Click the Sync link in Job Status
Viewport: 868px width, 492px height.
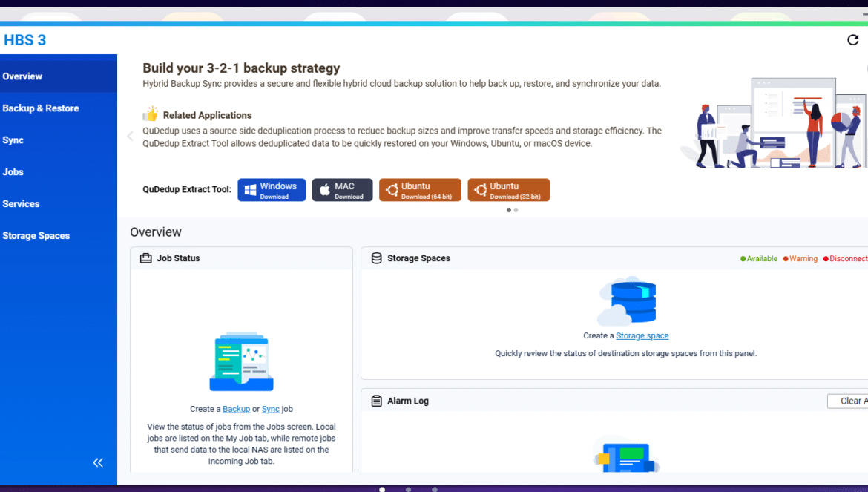point(271,409)
